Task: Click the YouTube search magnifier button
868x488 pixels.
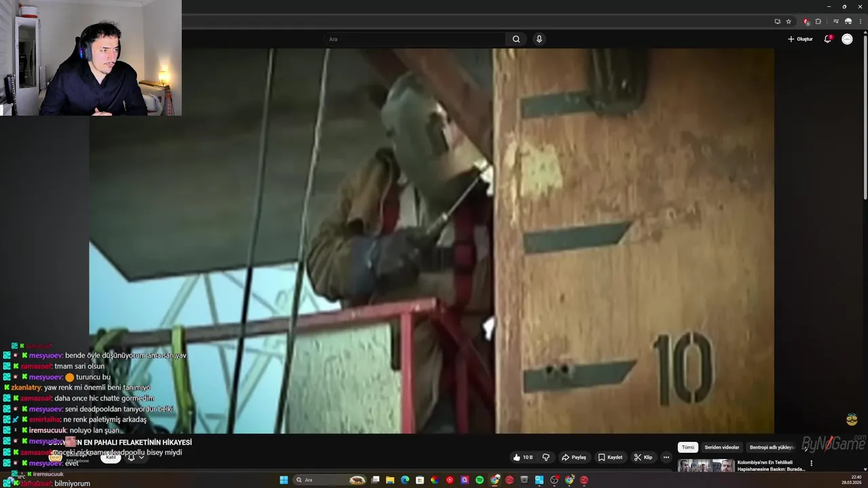Action: click(x=516, y=39)
